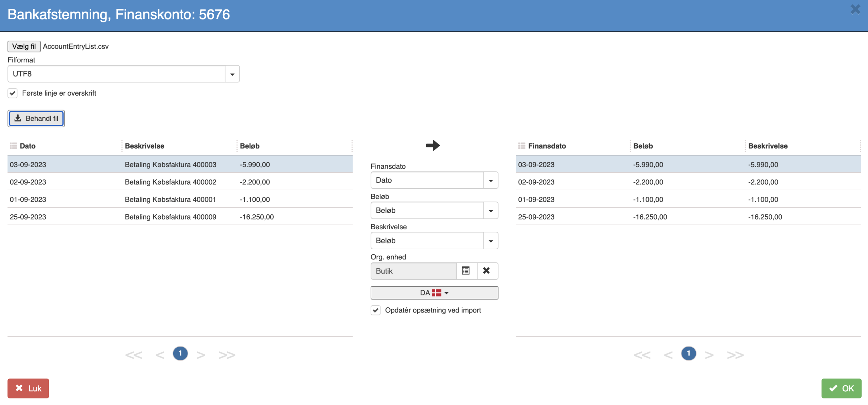
Task: Select row Betaling Købsfaktura 400001
Action: click(180, 199)
